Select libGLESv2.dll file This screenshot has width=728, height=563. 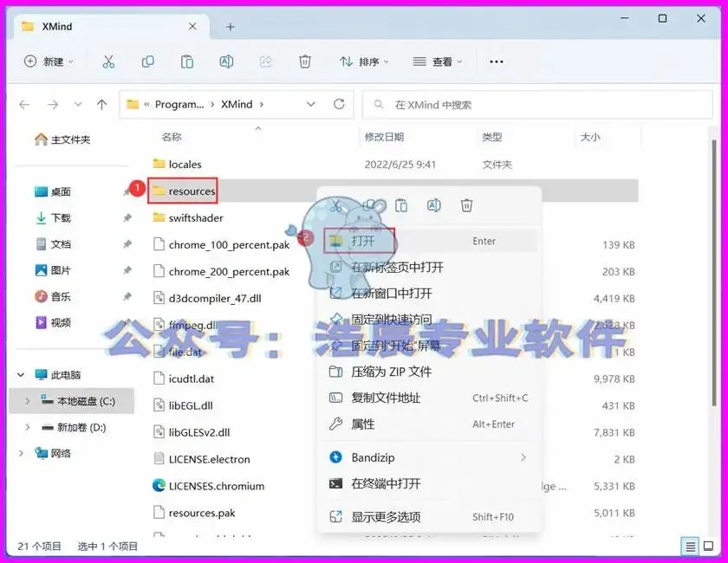[192, 432]
